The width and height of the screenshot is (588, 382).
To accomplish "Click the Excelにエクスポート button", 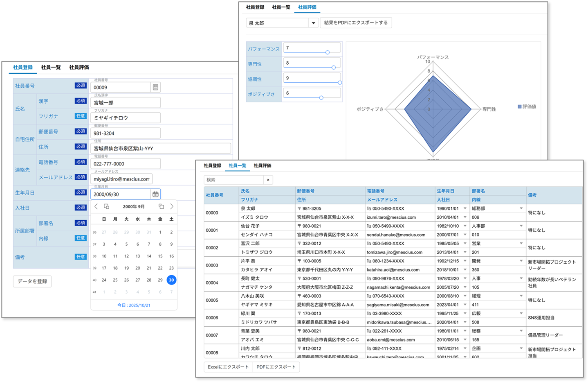I will click(x=228, y=367).
